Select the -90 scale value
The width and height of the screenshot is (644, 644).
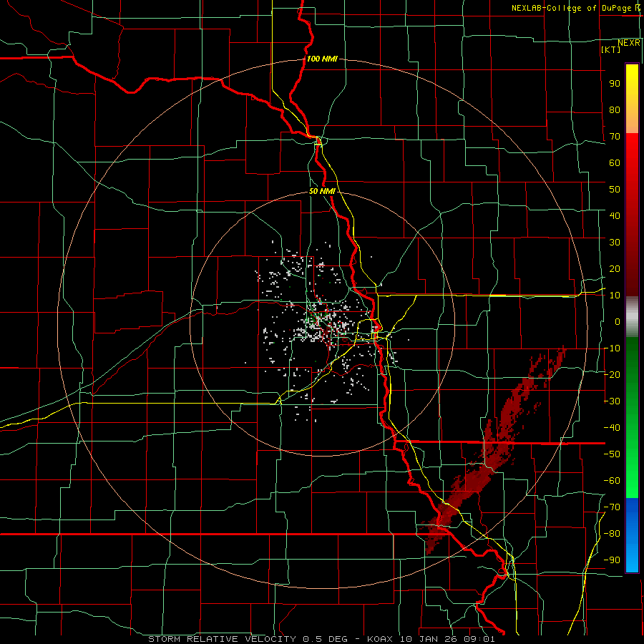pos(612,560)
